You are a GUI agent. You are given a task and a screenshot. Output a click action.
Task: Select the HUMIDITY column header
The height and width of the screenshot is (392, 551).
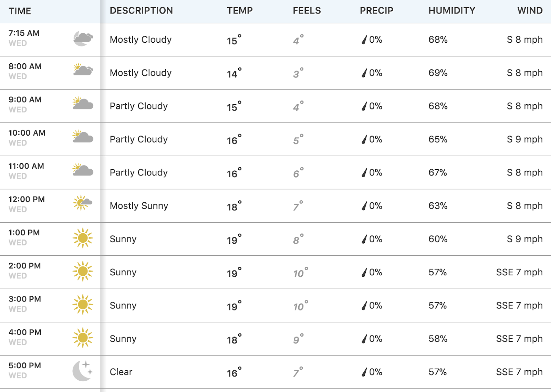pos(452,11)
